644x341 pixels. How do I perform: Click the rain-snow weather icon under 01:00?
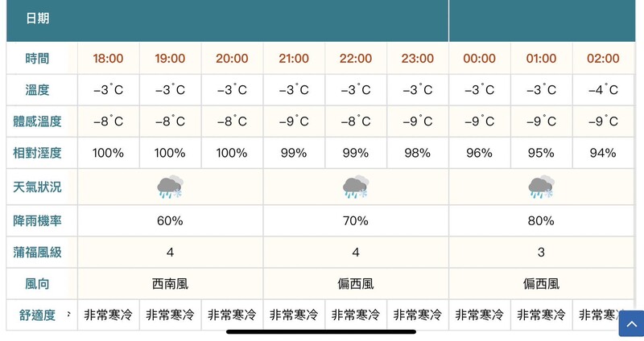click(541, 187)
